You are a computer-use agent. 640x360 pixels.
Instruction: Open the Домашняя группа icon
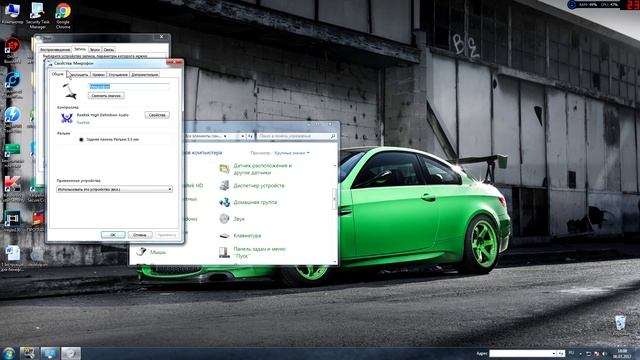point(224,202)
